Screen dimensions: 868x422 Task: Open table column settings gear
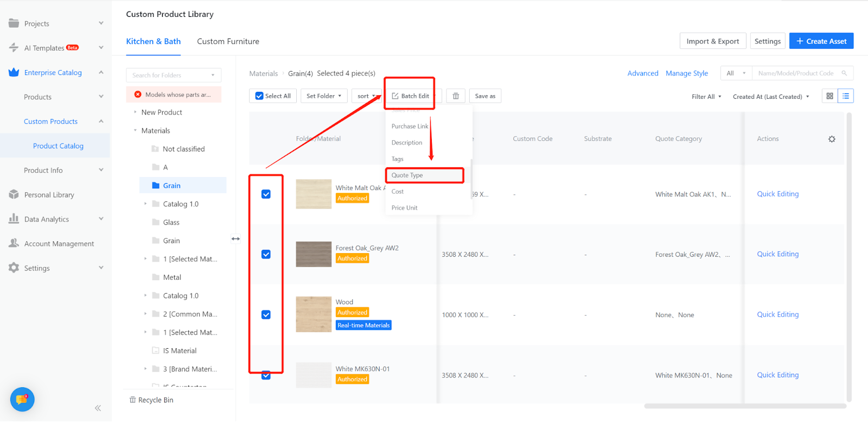(x=832, y=139)
